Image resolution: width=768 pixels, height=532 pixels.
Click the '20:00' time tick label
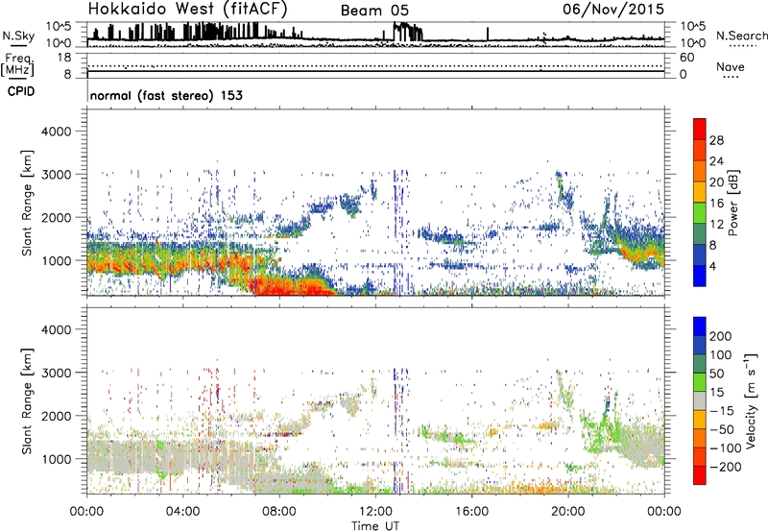pos(568,512)
